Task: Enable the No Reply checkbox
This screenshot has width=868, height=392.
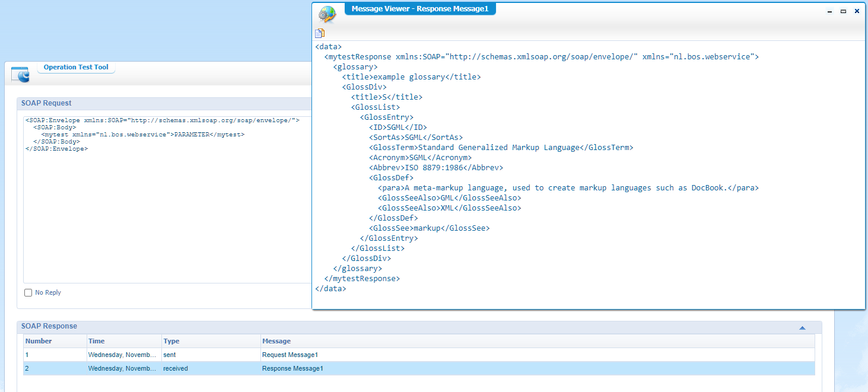Action: [x=28, y=293]
